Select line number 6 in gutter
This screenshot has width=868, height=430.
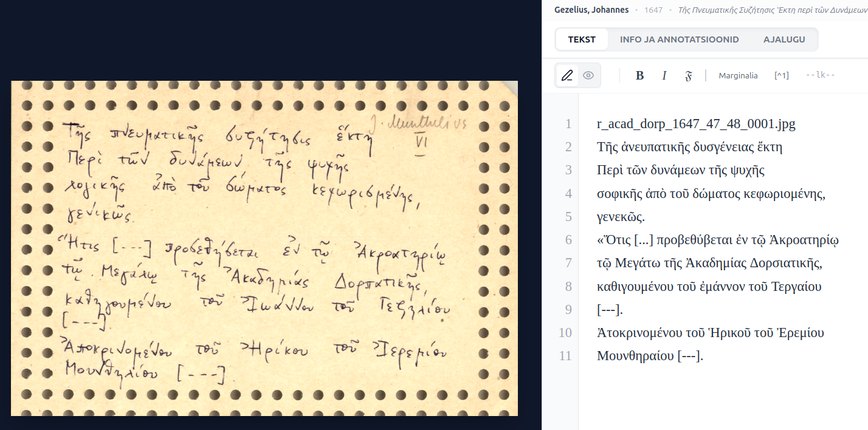pos(568,240)
